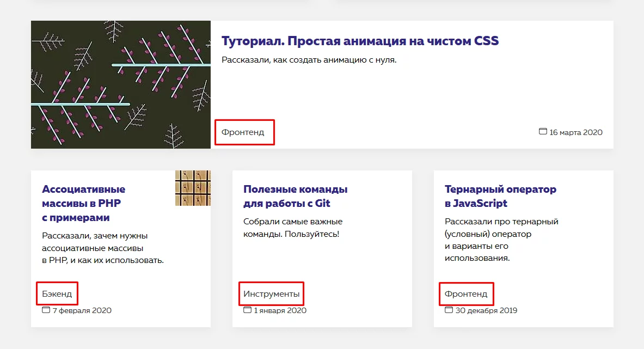Select the Бэкенд category tag
Viewport: 644px width, 349px height.
pyautogui.click(x=57, y=293)
